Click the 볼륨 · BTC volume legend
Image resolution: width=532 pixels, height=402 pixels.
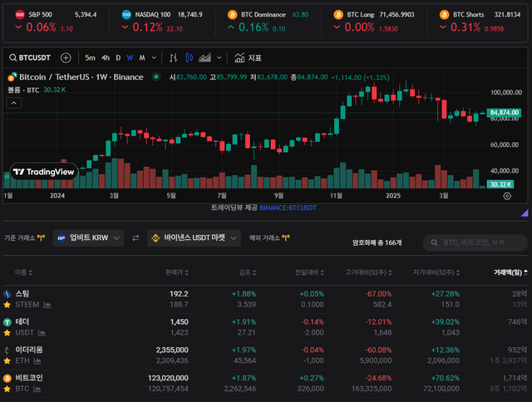[23, 91]
